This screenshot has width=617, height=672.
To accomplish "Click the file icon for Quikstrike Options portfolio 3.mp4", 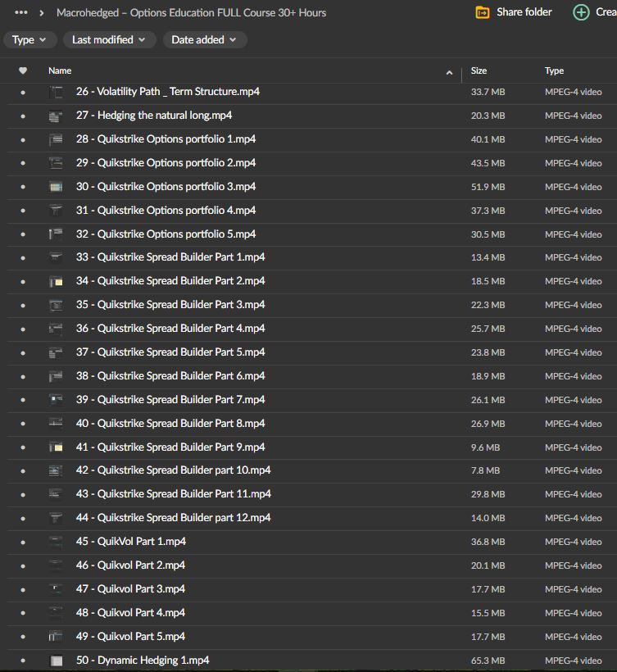I will pos(56,187).
